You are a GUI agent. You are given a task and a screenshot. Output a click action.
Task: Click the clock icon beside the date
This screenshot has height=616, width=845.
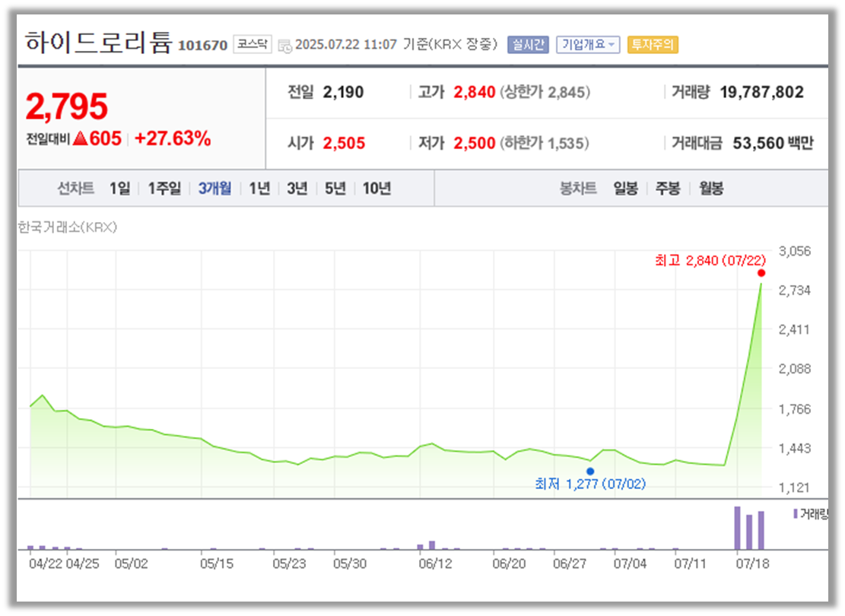(284, 46)
